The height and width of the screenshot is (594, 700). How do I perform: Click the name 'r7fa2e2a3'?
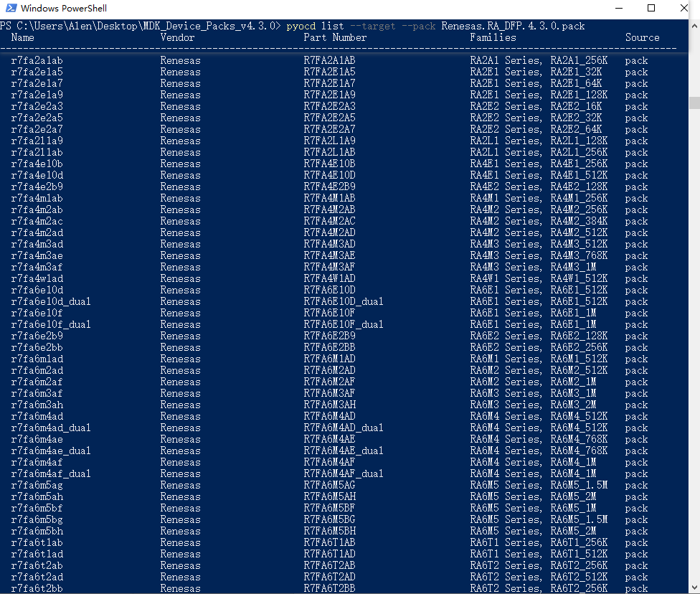click(x=37, y=106)
